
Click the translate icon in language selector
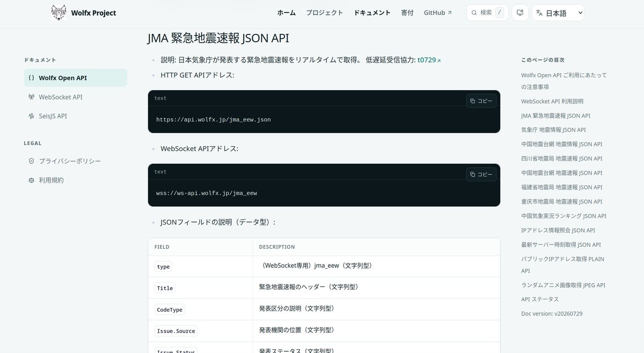539,13
